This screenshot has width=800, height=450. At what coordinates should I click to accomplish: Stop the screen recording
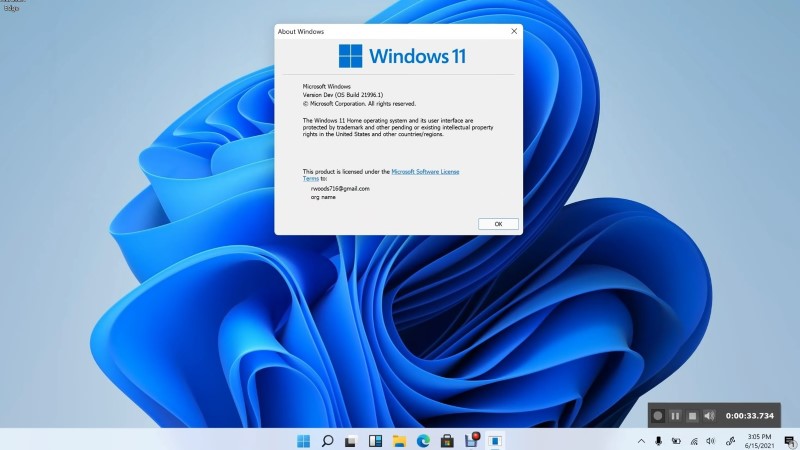click(x=692, y=415)
